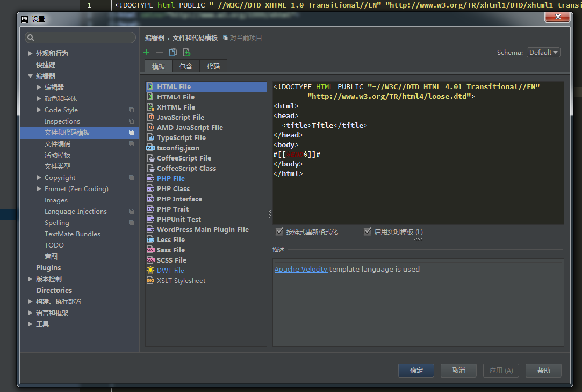This screenshot has height=392, width=582.
Task: Click the AMD JavaScript File icon
Action: click(150, 127)
